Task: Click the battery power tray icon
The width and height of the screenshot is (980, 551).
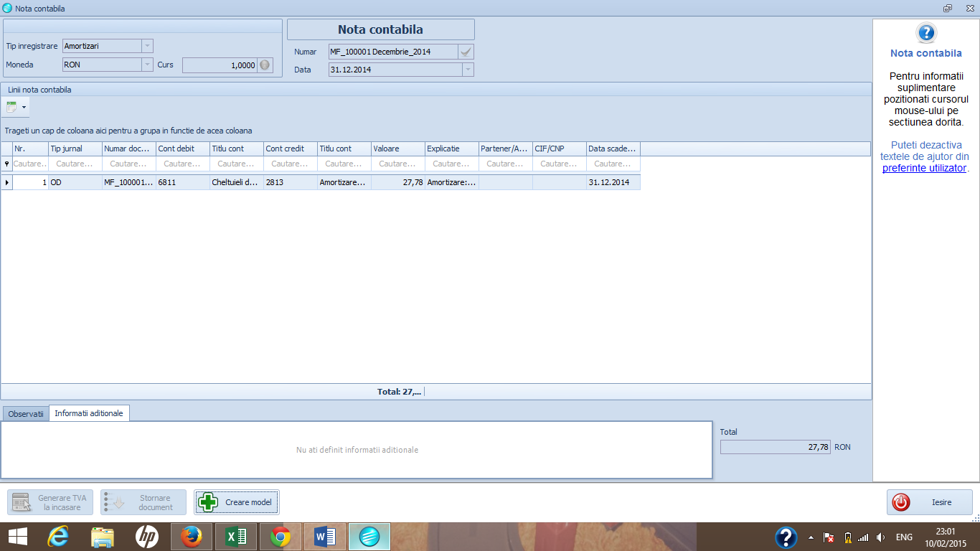Action: (x=847, y=537)
